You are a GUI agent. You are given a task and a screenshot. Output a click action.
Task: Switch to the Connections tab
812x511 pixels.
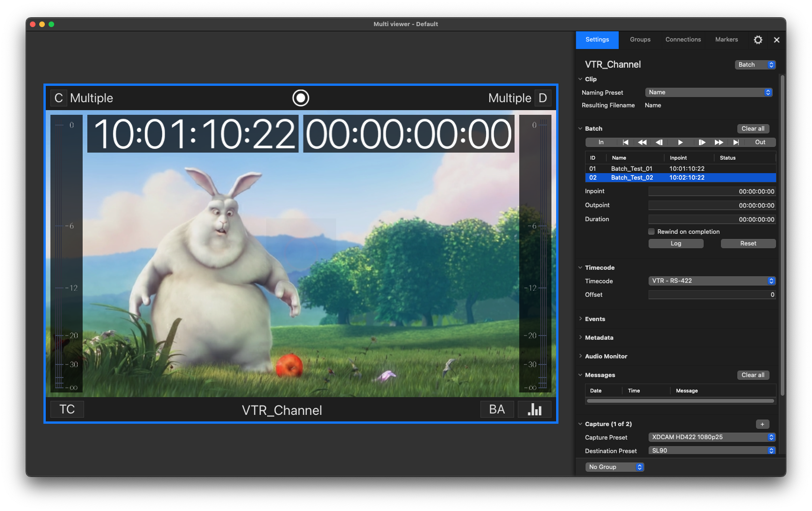click(x=683, y=40)
